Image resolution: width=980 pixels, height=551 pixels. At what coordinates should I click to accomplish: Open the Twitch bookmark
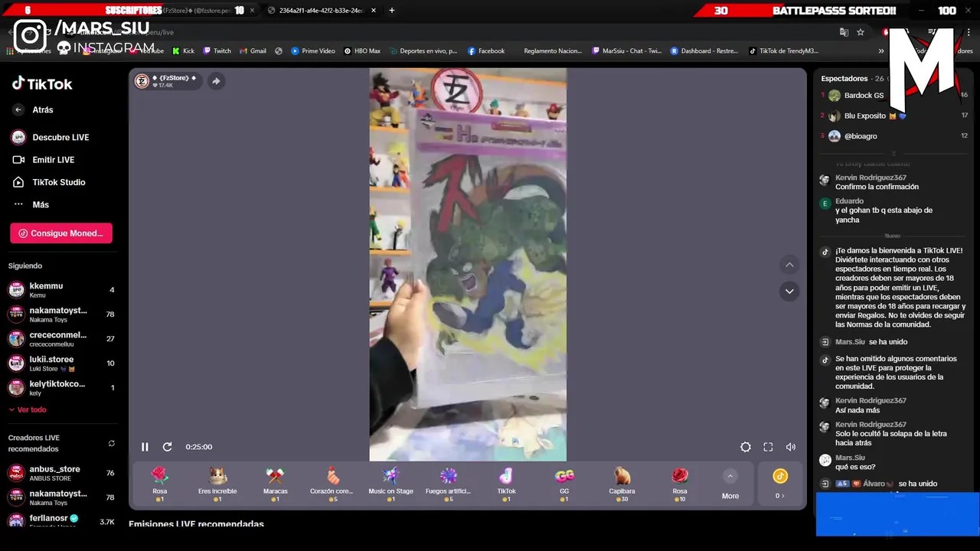tap(217, 51)
